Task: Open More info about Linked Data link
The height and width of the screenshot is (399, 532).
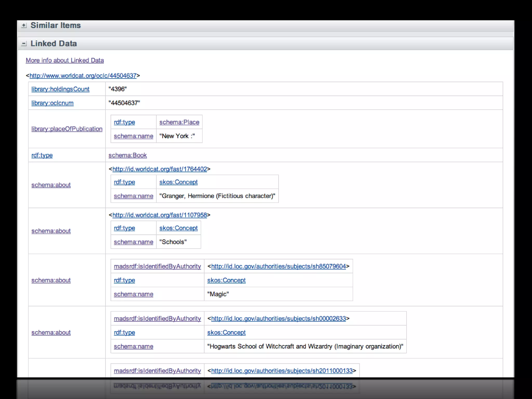Action: 65,60
